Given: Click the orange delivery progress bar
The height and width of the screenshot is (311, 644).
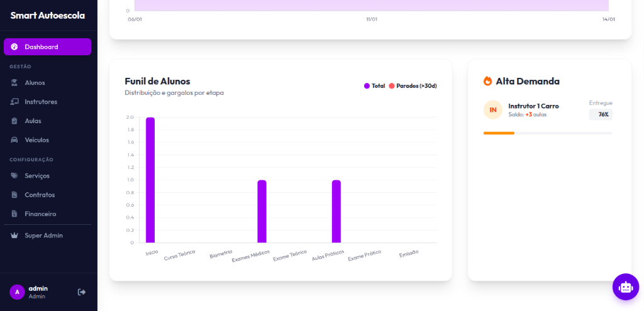Looking at the screenshot, I should pos(499,133).
